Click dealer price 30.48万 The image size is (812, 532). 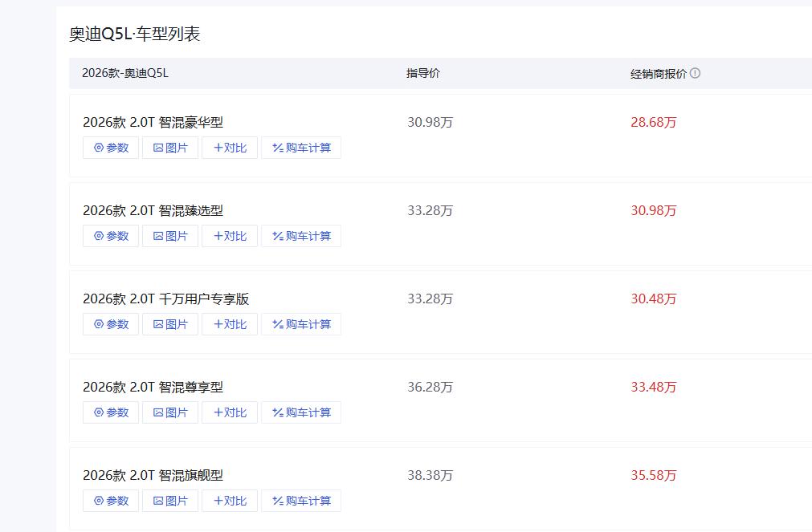coord(654,298)
